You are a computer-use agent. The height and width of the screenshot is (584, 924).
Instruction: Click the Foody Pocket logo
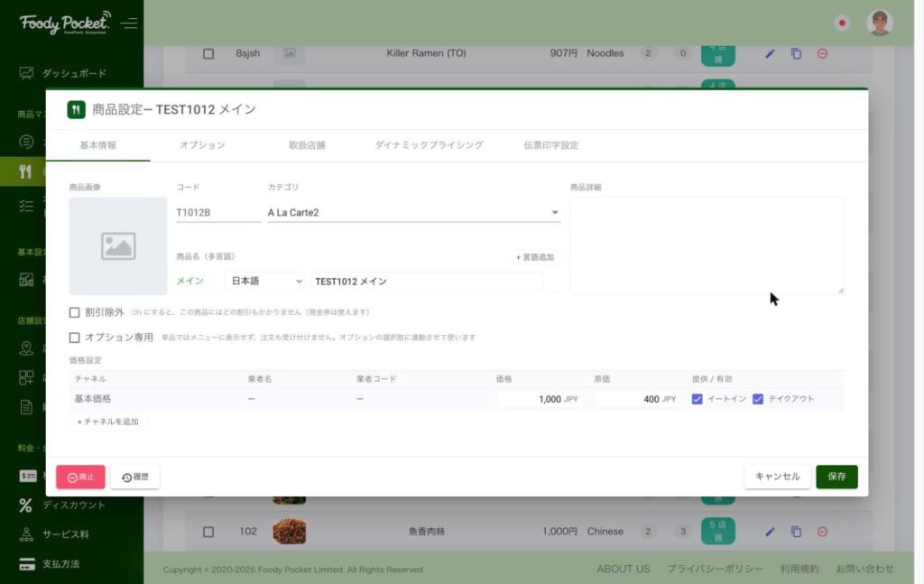point(65,23)
